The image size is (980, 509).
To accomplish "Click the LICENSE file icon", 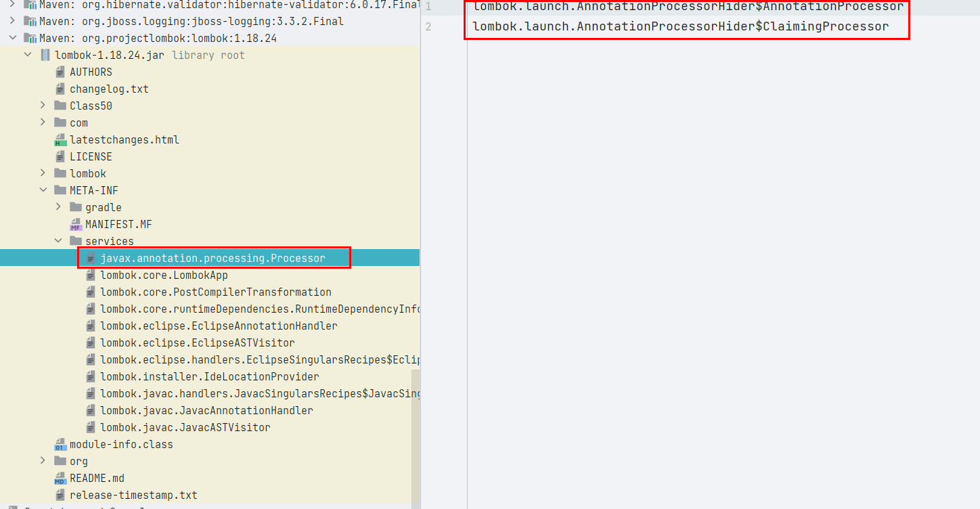I will coord(60,156).
